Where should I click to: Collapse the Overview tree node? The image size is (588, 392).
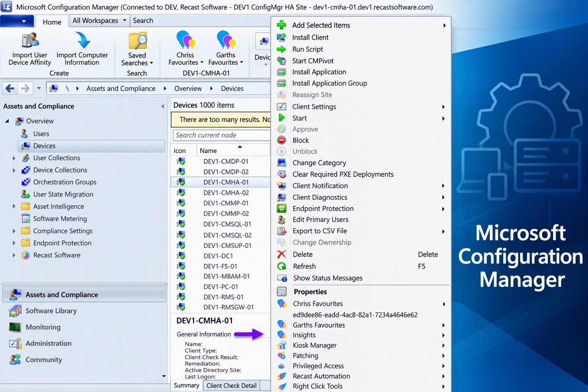[7, 121]
